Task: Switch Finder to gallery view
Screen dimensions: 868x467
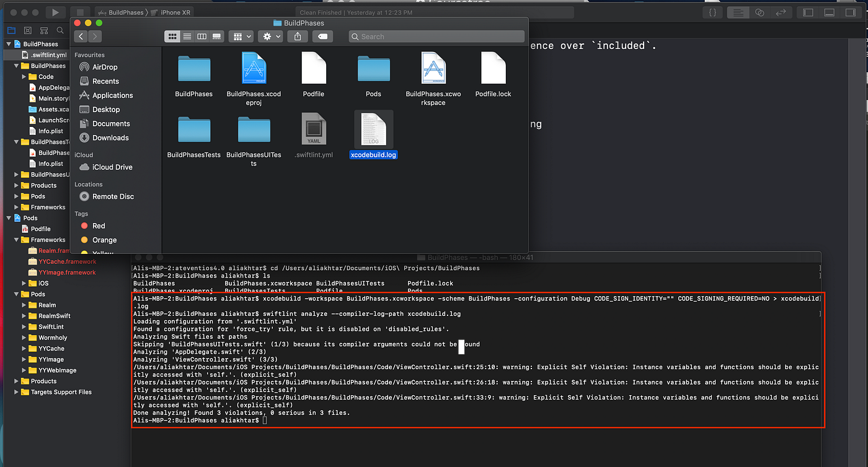Action: click(216, 37)
